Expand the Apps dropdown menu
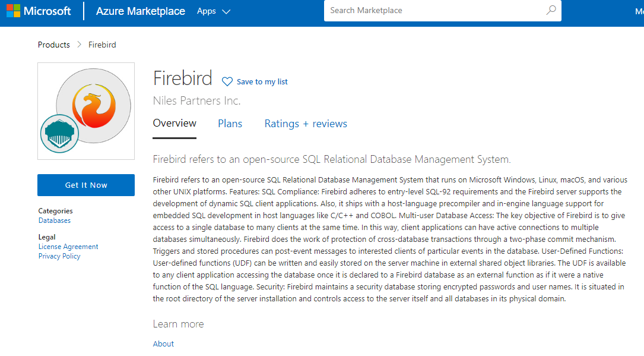Viewport: 644px width, 356px height. point(213,11)
